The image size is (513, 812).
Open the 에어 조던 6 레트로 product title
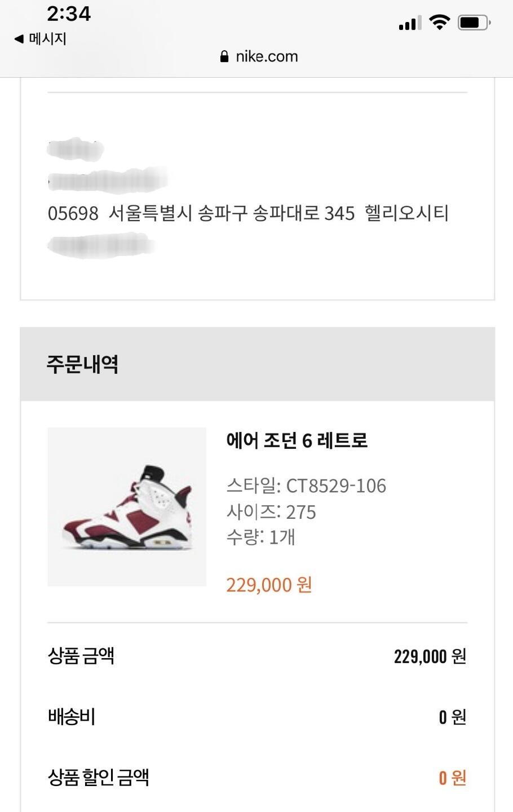[x=297, y=440]
